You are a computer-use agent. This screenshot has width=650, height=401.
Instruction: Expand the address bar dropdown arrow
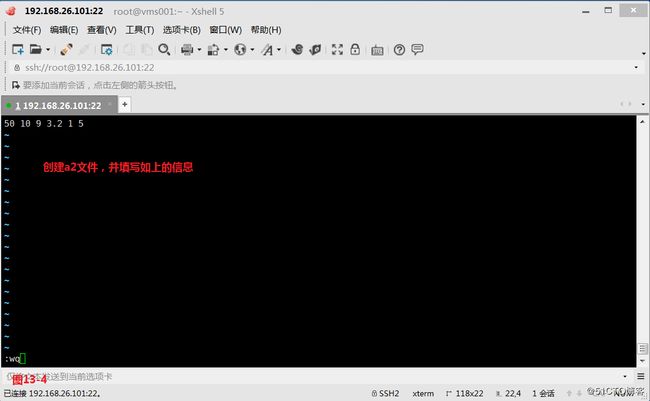636,67
